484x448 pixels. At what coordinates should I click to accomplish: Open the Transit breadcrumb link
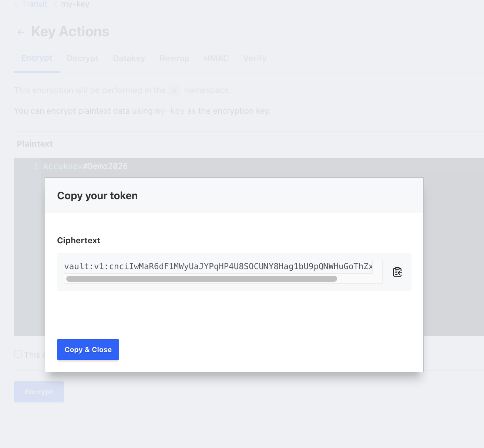click(x=34, y=4)
